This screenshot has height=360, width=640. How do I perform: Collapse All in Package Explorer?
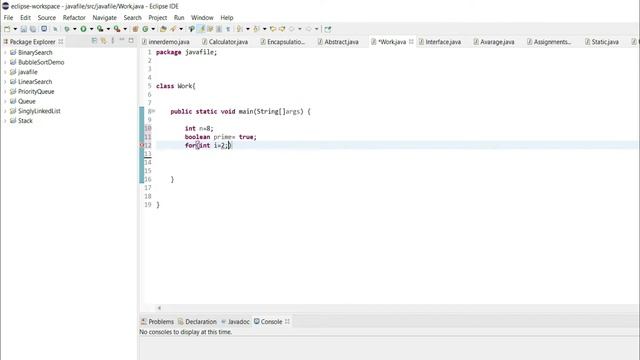click(x=94, y=41)
